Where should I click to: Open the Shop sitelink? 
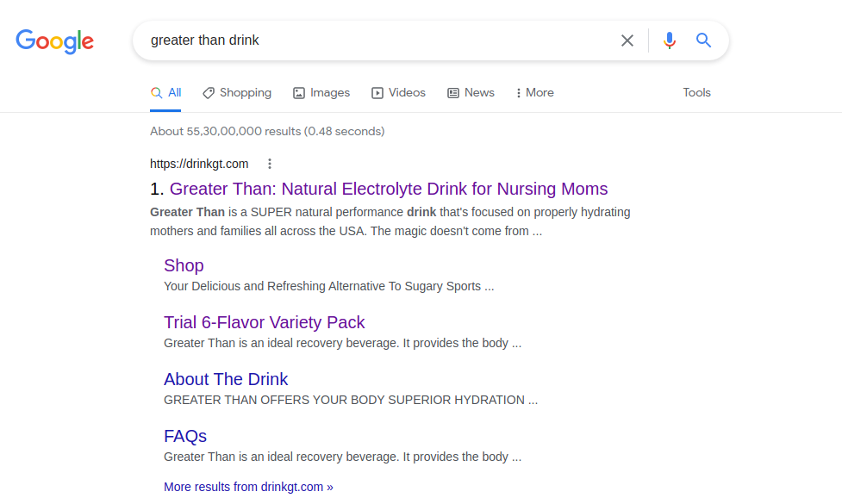click(184, 265)
